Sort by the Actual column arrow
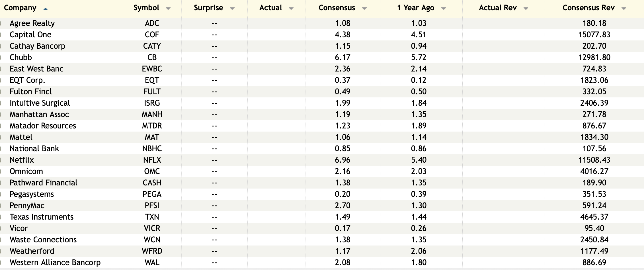Viewport: 644px width, 270px height. tap(291, 9)
